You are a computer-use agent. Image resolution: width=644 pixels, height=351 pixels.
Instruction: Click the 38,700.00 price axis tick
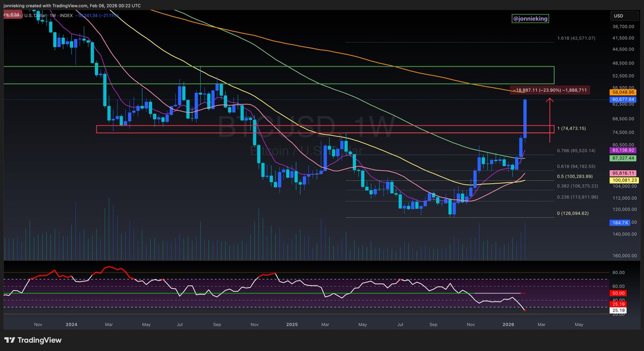tap(623, 26)
